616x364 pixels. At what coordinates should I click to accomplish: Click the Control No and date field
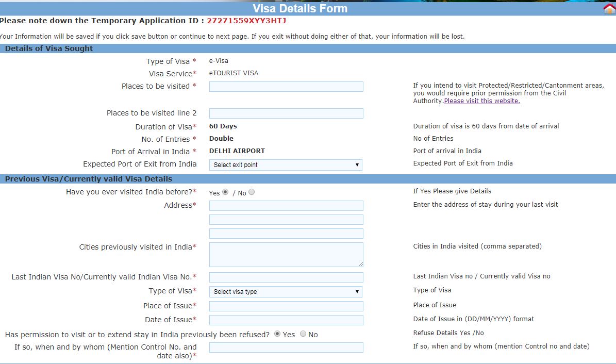click(286, 347)
